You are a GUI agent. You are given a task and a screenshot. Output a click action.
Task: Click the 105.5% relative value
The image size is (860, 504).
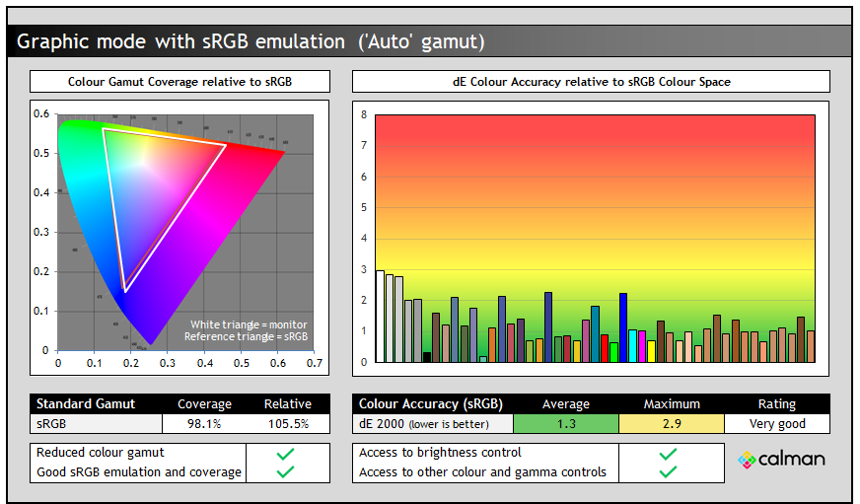pos(288,424)
